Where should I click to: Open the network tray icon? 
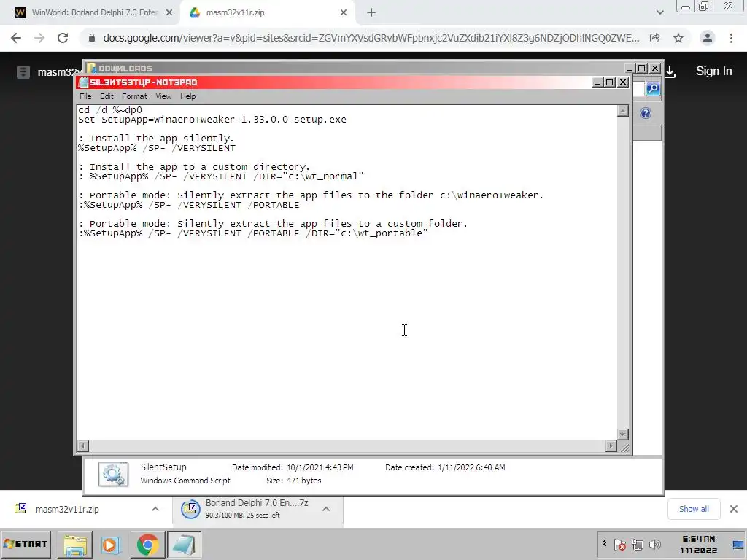click(638, 544)
